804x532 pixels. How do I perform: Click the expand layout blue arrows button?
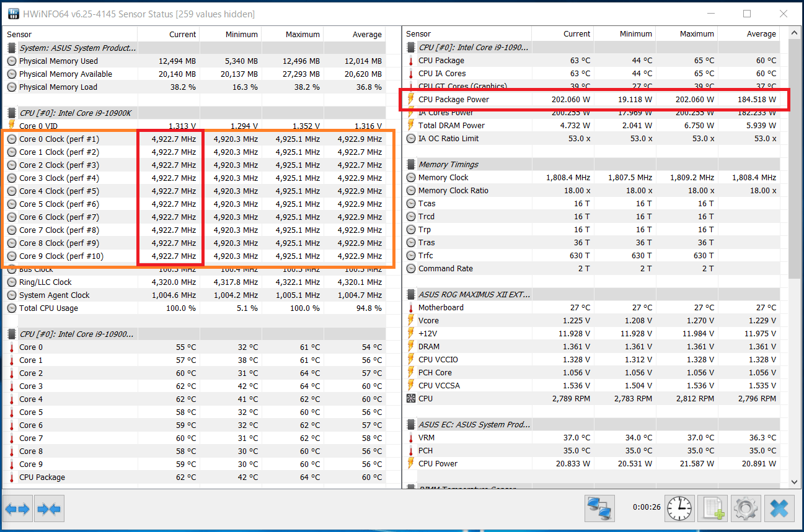[17, 509]
